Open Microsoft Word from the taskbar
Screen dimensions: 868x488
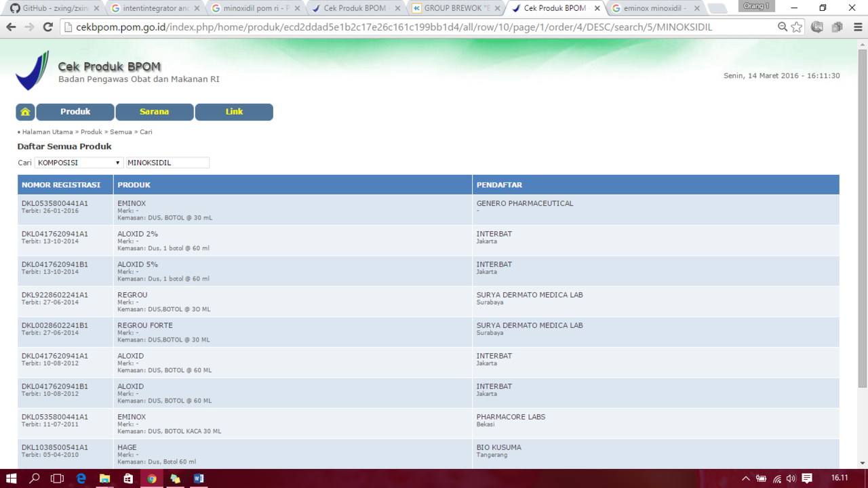click(199, 478)
